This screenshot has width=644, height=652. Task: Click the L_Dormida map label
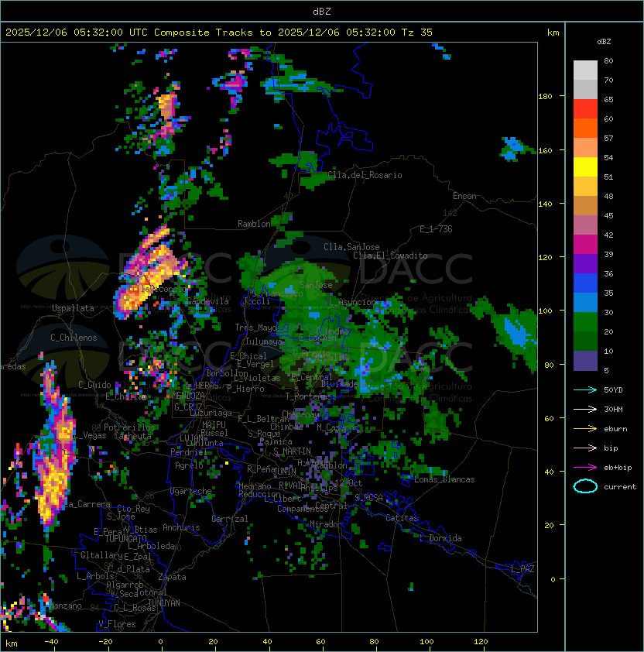[x=440, y=538]
